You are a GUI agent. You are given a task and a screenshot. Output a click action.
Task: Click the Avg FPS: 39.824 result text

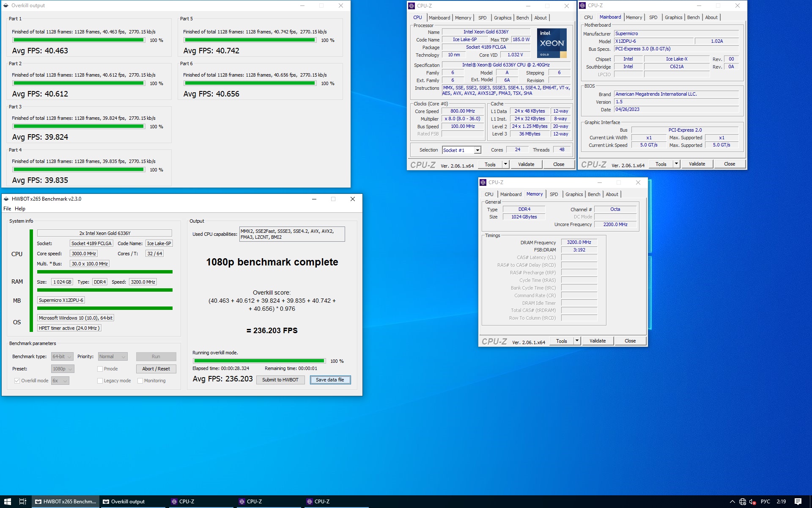40,137
